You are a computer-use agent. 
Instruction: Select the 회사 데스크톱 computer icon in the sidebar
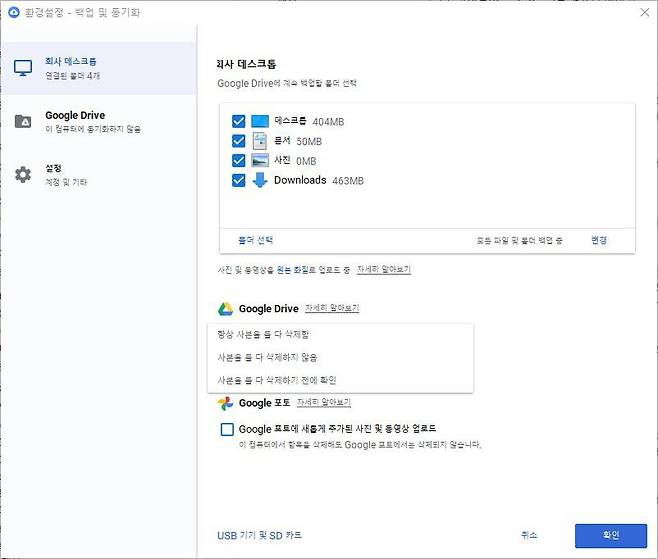23,68
